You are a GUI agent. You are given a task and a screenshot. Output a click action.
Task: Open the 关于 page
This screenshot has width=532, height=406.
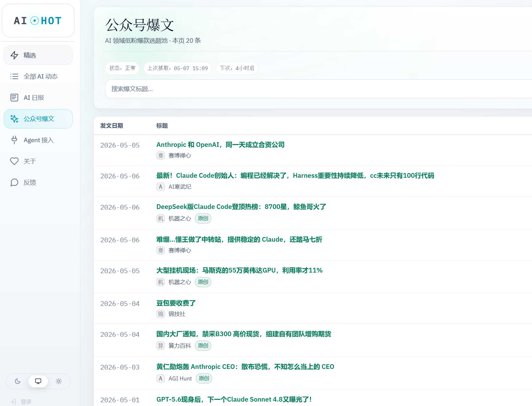pyautogui.click(x=38, y=161)
